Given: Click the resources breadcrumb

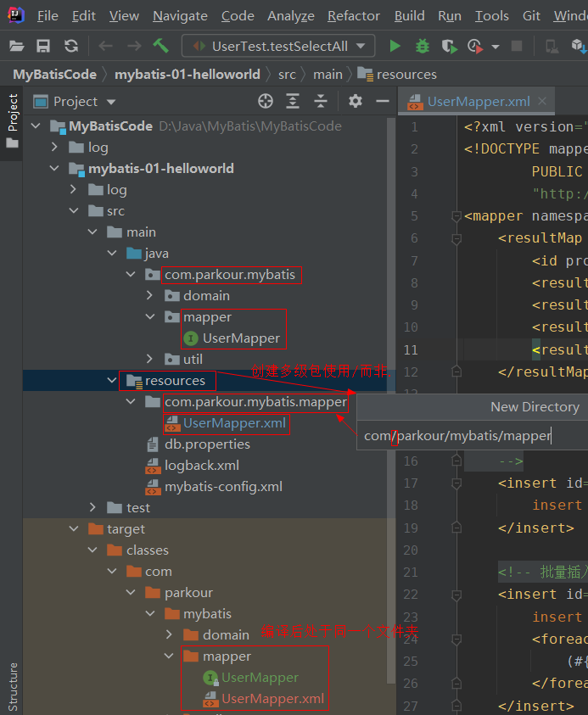Looking at the screenshot, I should (x=397, y=75).
